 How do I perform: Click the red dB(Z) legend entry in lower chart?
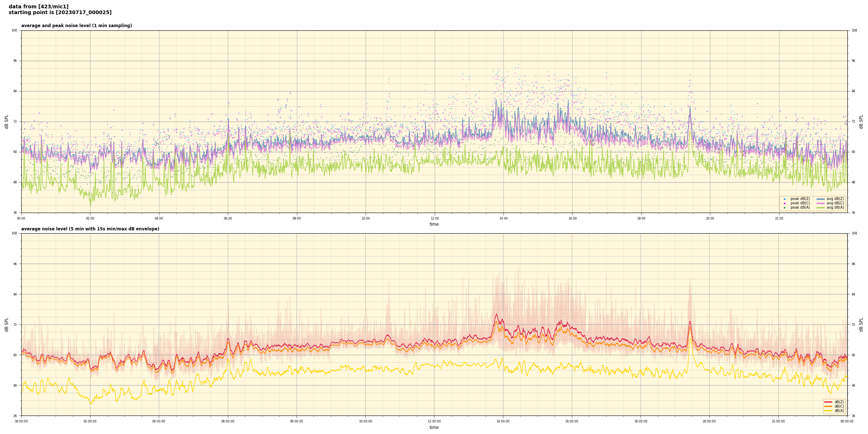[828, 402]
